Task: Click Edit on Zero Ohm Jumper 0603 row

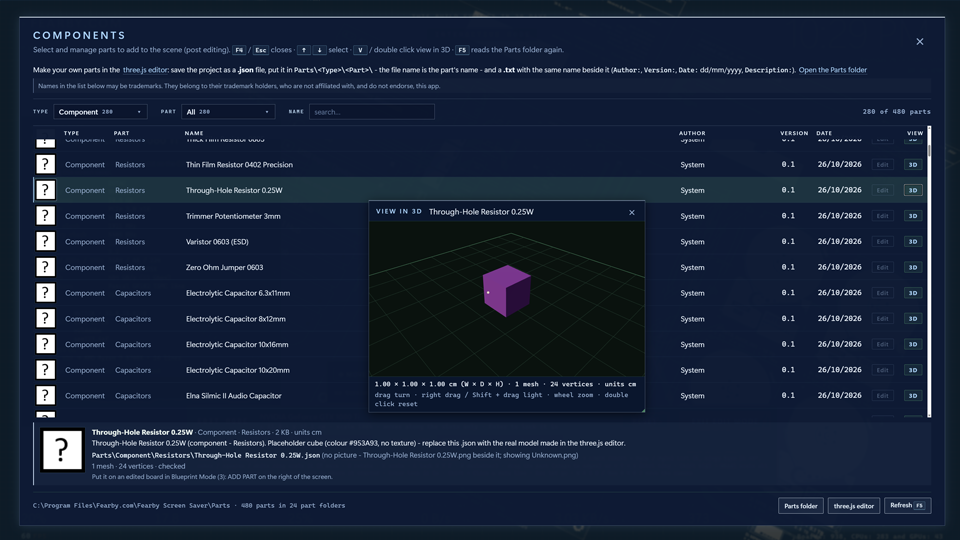Action: pos(882,268)
